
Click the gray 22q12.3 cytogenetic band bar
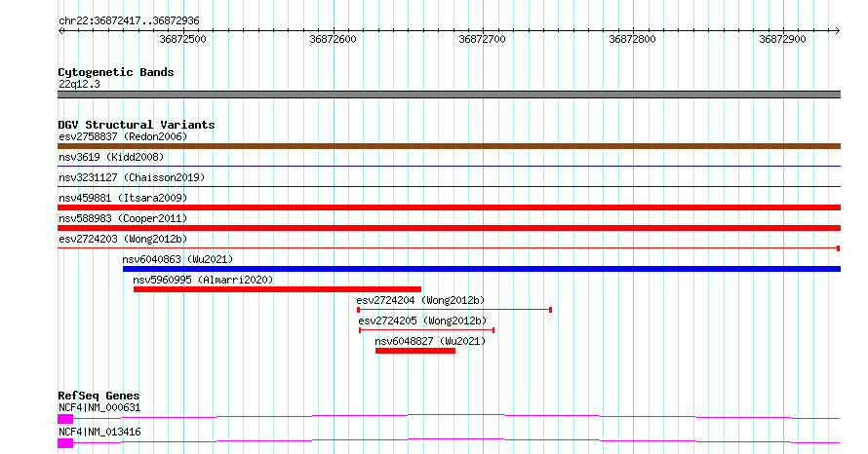449,95
